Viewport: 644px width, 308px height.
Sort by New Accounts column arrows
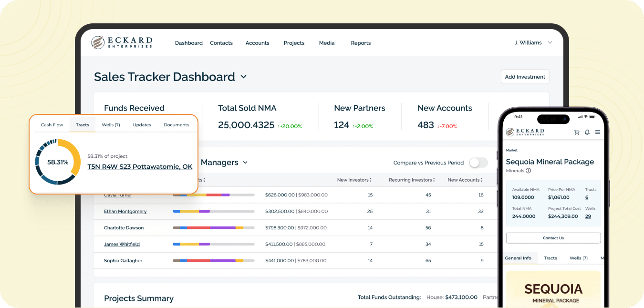coord(481,180)
